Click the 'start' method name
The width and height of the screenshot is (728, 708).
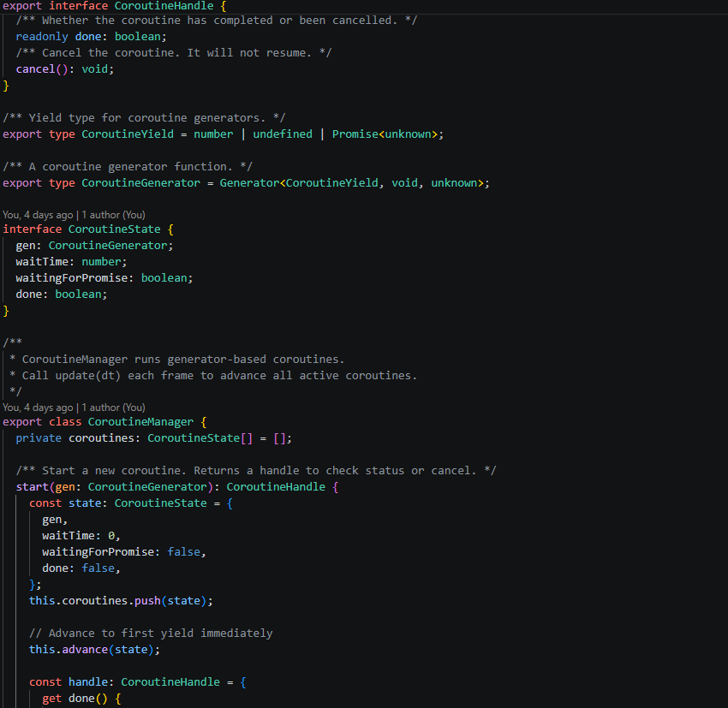32,486
